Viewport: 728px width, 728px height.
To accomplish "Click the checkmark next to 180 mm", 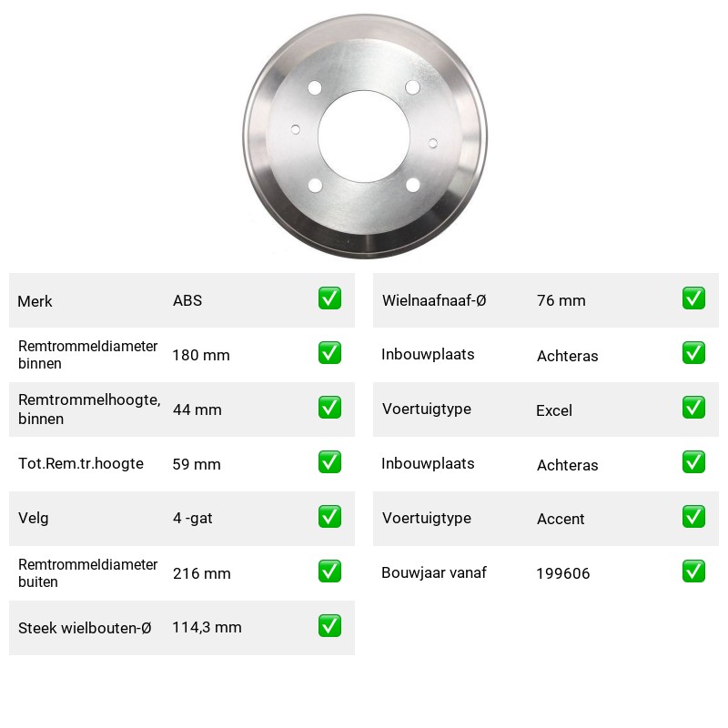I will (x=329, y=353).
